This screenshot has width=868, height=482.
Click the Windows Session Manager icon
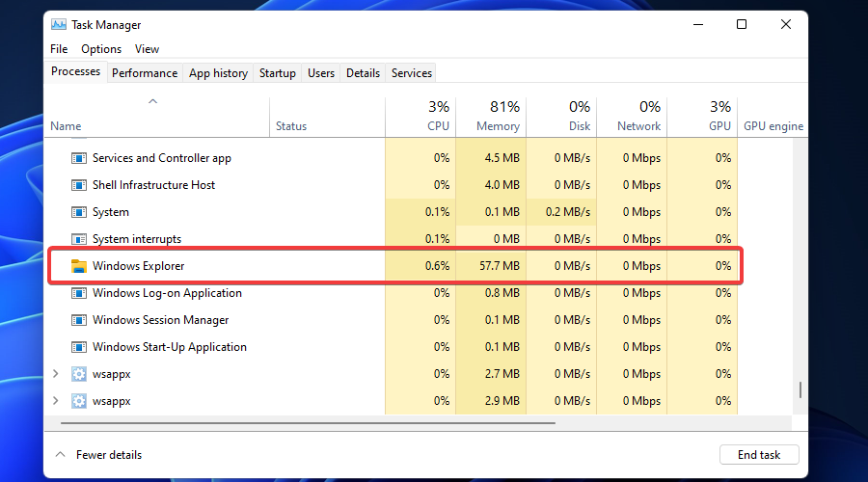click(79, 320)
